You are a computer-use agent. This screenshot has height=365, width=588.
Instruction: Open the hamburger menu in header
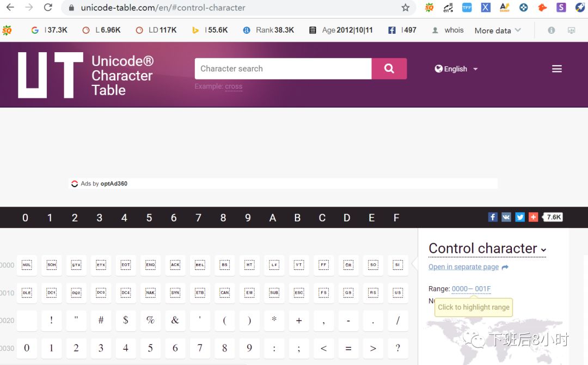click(x=557, y=69)
